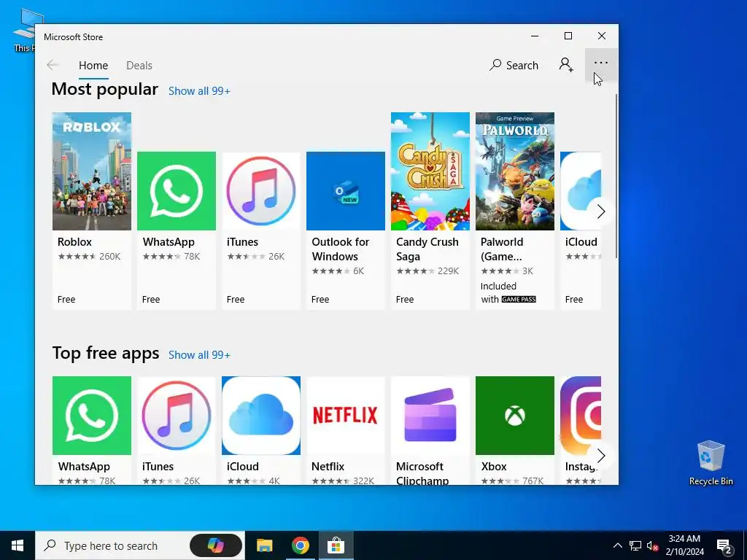Open the Roblox app tile in Most popular
This screenshot has height=560, width=747.
pos(91,211)
